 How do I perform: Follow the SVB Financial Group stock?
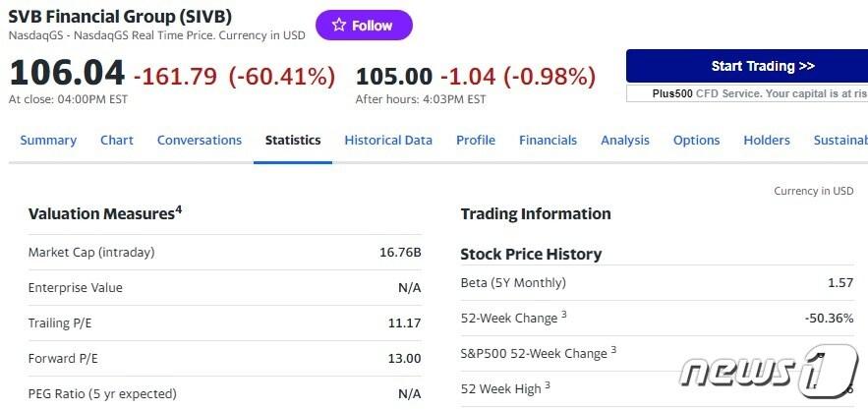(x=364, y=26)
